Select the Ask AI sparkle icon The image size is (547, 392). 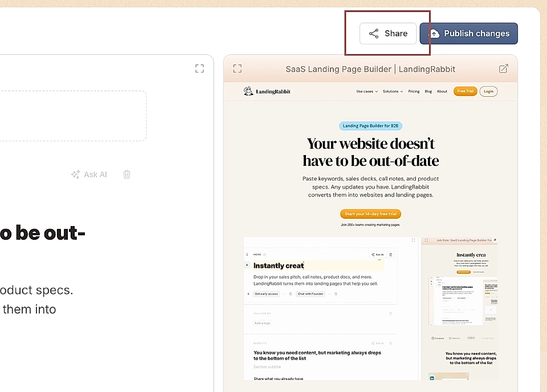click(75, 174)
